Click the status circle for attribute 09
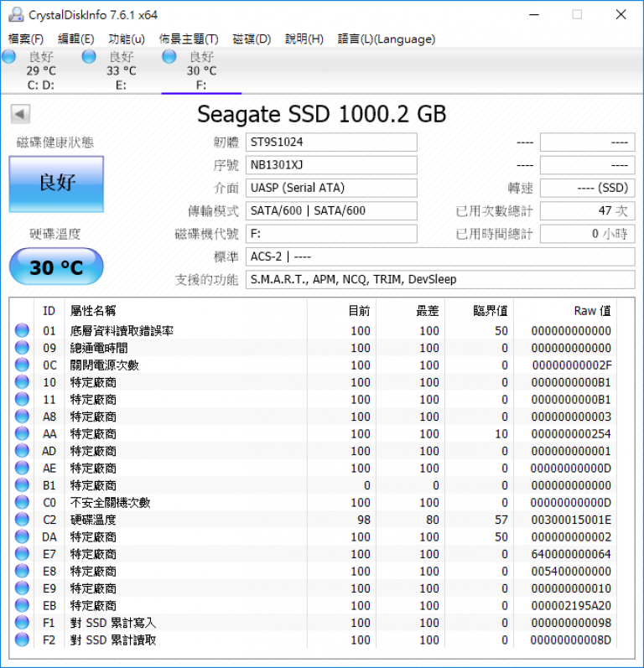Image resolution: width=644 pixels, height=668 pixels. pyautogui.click(x=22, y=348)
